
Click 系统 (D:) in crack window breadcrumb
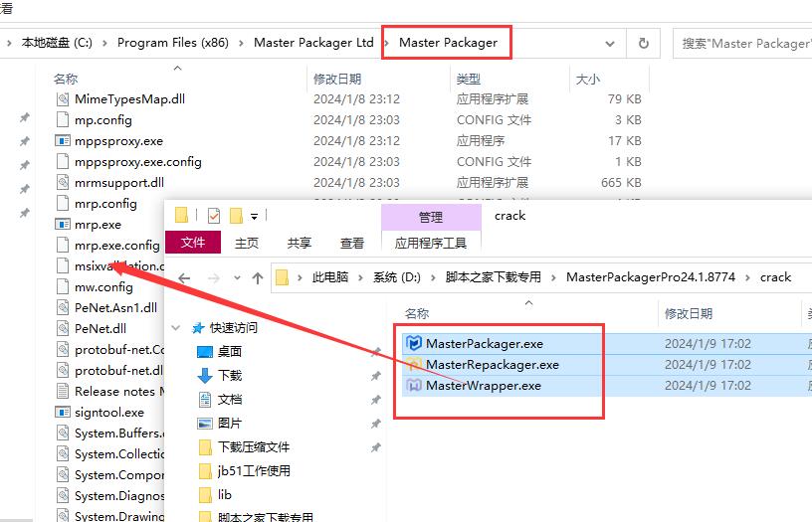point(397,277)
